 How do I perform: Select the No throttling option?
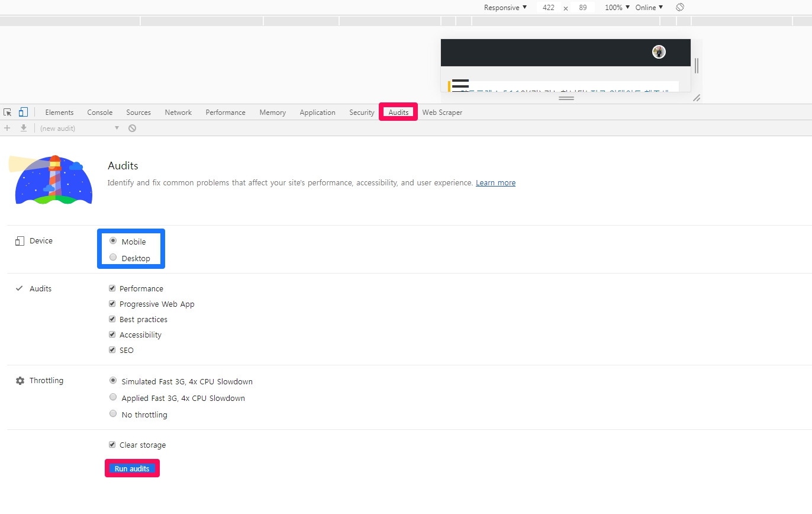(113, 414)
